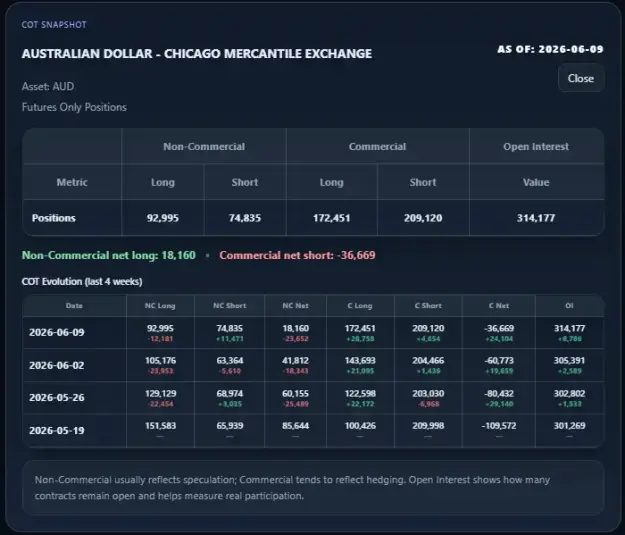Select the Open Interest column header
This screenshot has height=535, width=625.
536,146
